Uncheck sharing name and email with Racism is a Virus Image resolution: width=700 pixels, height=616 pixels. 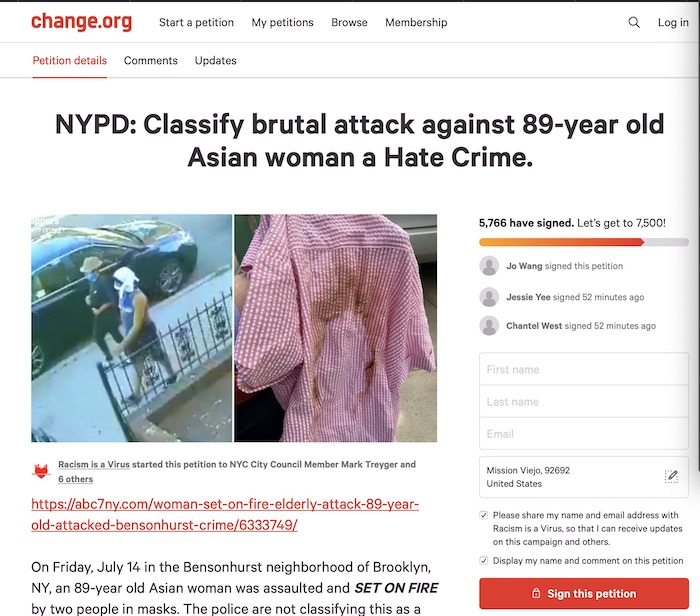[483, 515]
